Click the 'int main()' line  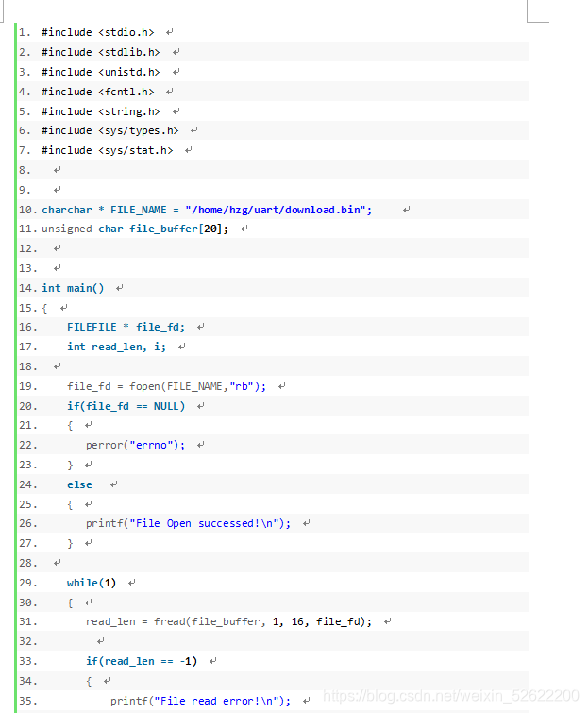click(x=73, y=288)
